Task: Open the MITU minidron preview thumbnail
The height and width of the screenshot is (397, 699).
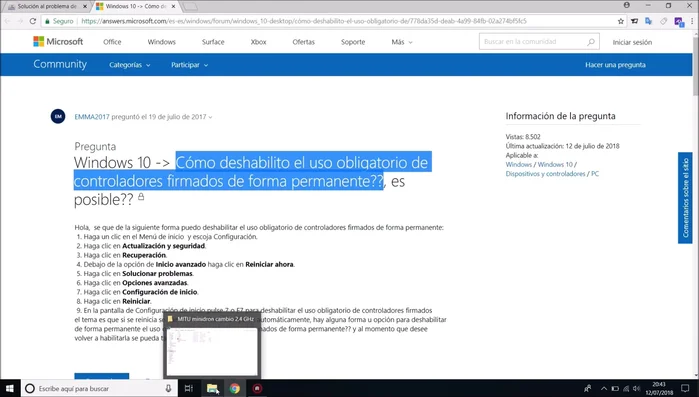Action: 212,352
